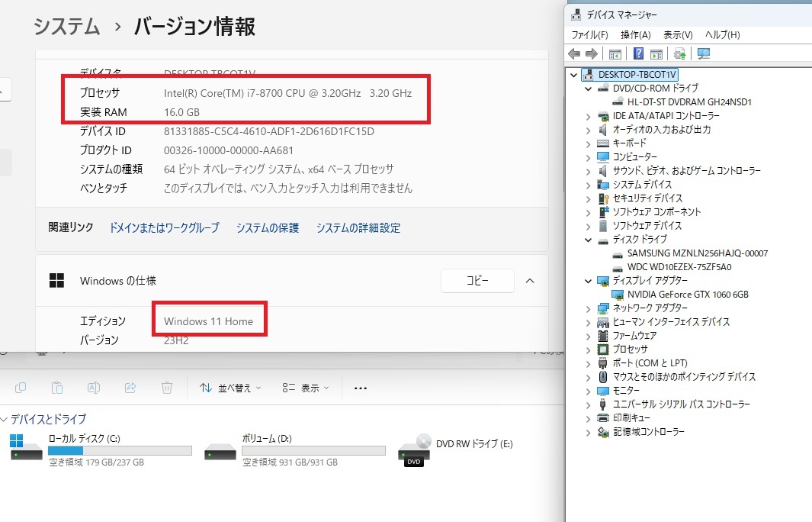The width and height of the screenshot is (812, 522).
Task: Click the paste icon in Explorer toolbar
Action: click(x=57, y=388)
